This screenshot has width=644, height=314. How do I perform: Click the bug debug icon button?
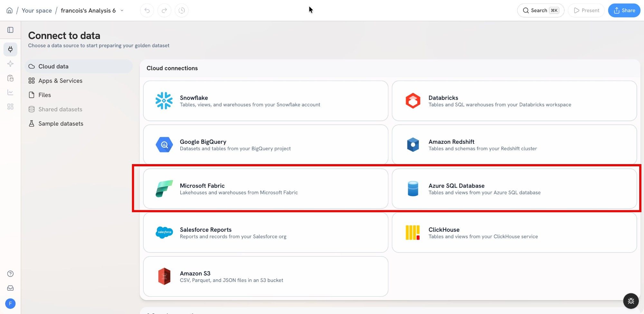(631, 301)
